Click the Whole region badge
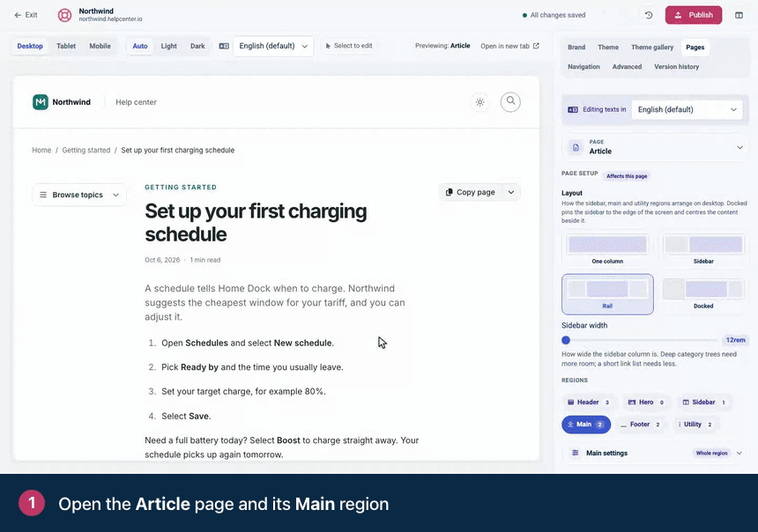Image resolution: width=758 pixels, height=532 pixels. tap(711, 454)
